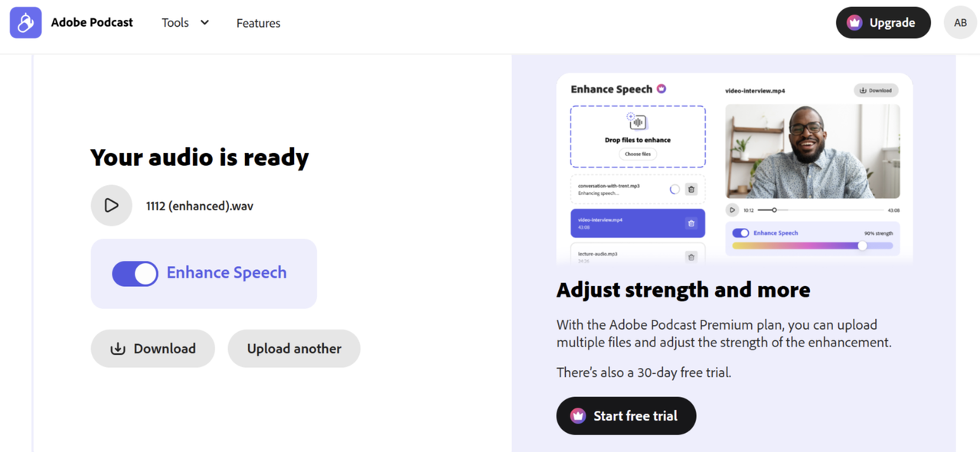Click the crown icon on the Upgrade button
Image resolution: width=980 pixels, height=452 pixels.
pyautogui.click(x=854, y=23)
